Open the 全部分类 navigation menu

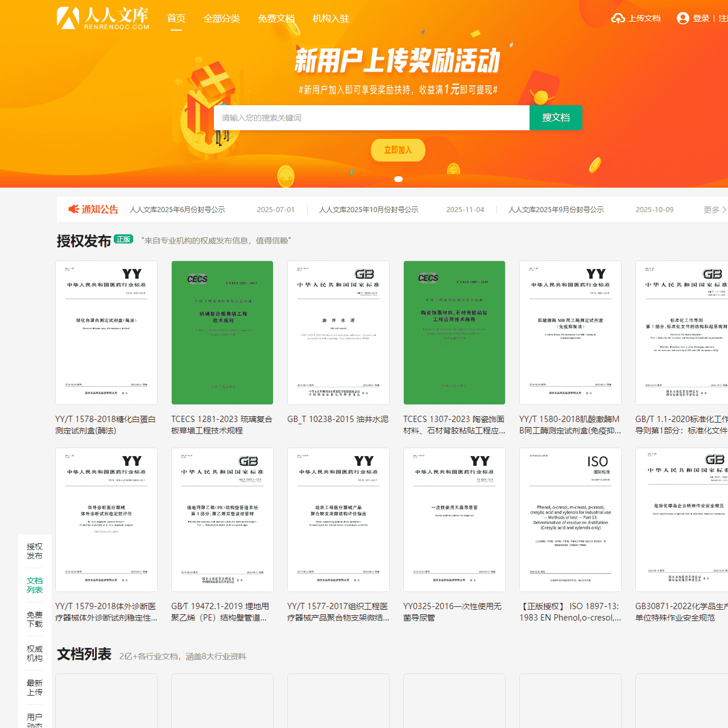pyautogui.click(x=222, y=18)
